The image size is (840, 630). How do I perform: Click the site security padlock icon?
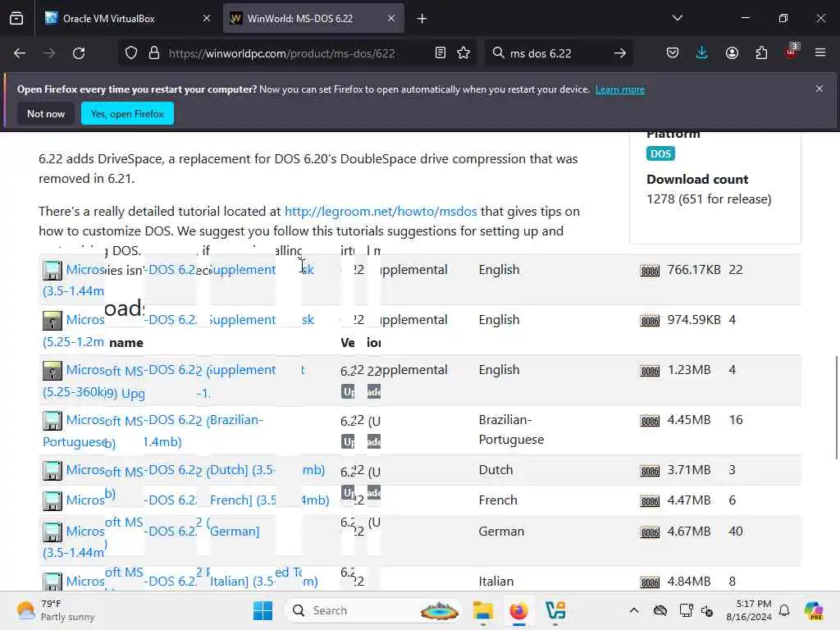click(154, 53)
